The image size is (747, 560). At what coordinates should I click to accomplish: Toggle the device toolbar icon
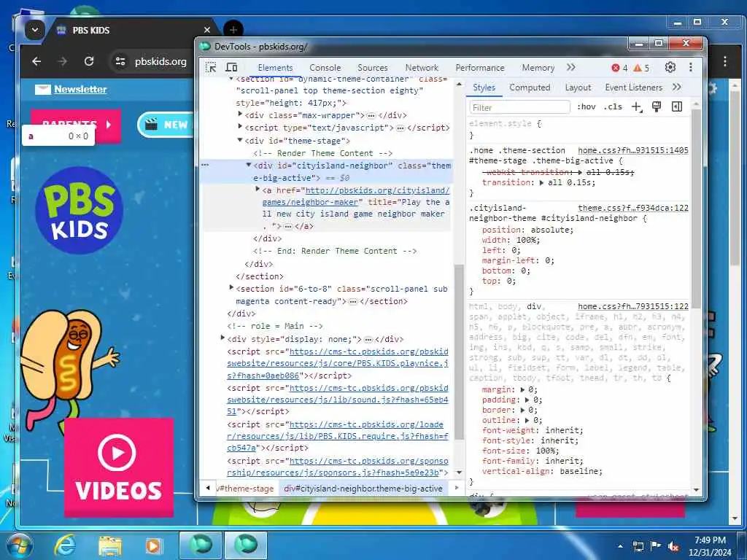coord(231,68)
